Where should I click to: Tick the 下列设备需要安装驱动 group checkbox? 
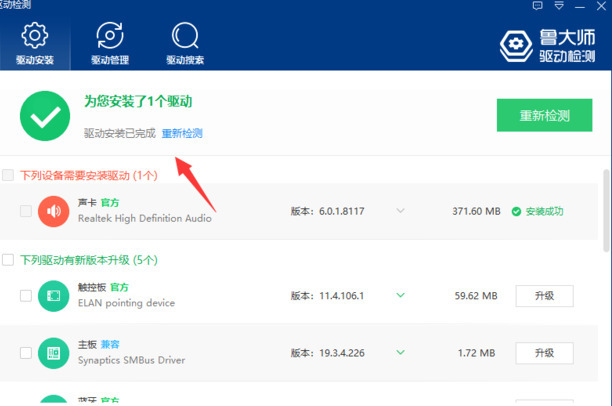click(x=8, y=175)
